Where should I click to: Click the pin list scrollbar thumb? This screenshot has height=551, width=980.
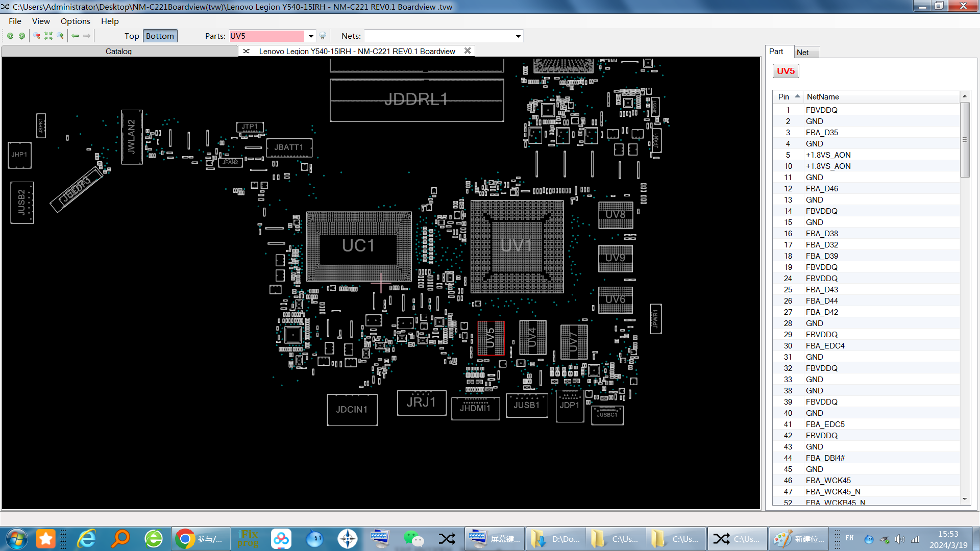point(965,140)
